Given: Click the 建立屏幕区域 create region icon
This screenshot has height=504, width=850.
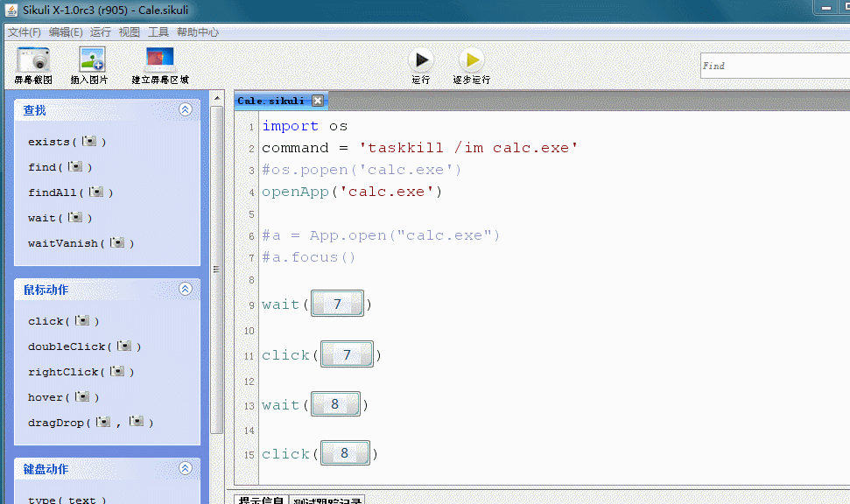Looking at the screenshot, I should [159, 60].
